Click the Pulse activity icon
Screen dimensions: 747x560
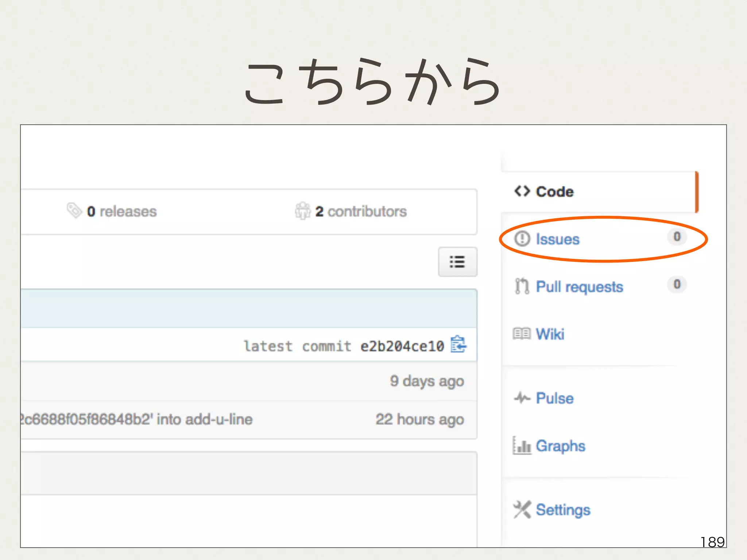[522, 398]
